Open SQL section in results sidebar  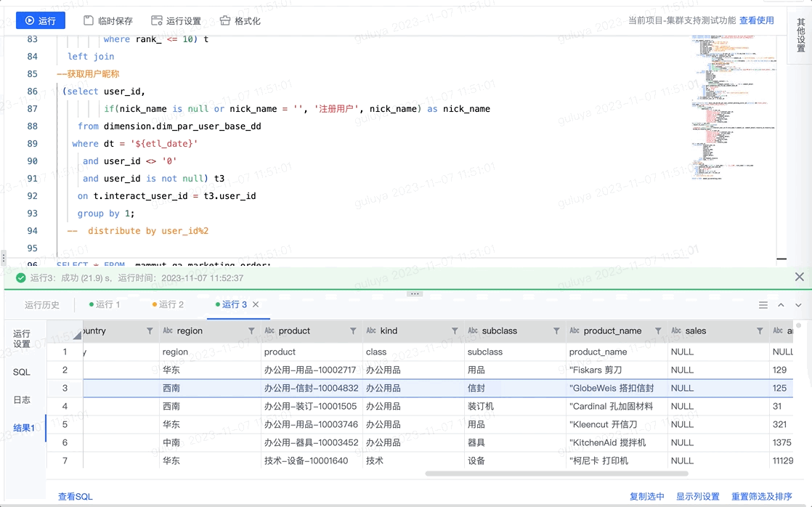point(22,373)
